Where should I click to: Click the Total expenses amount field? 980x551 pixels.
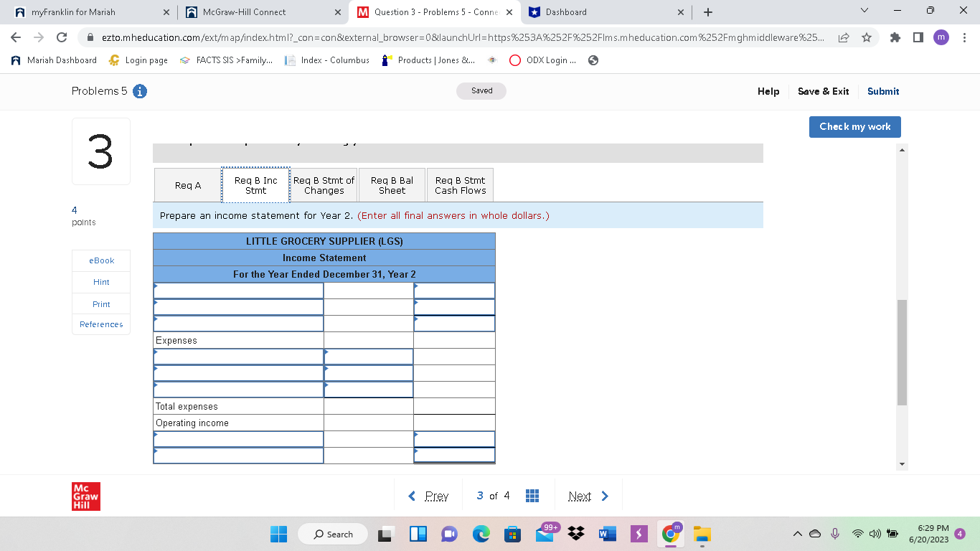pos(454,406)
